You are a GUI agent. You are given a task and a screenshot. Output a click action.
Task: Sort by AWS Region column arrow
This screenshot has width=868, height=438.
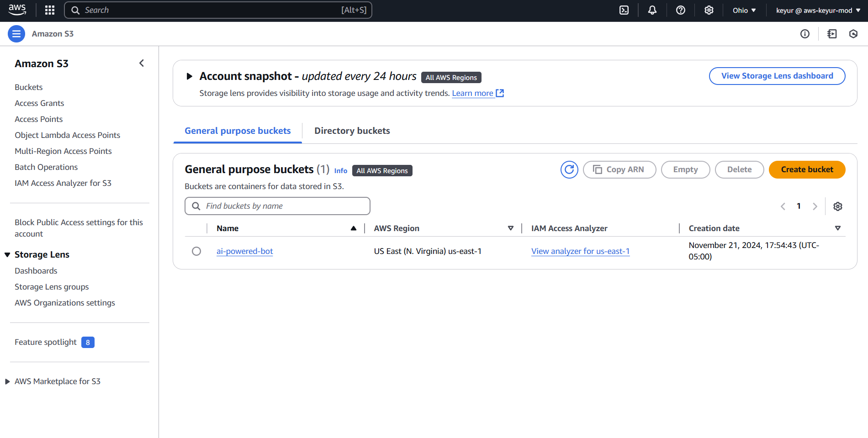coord(511,228)
